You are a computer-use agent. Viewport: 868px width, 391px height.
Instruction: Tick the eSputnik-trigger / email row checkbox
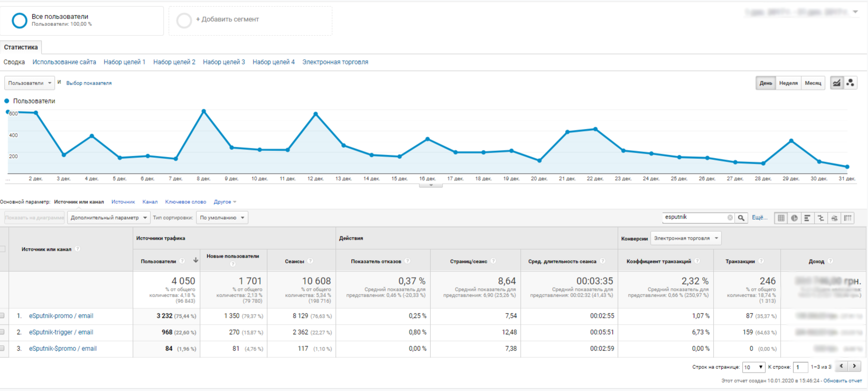click(2, 332)
